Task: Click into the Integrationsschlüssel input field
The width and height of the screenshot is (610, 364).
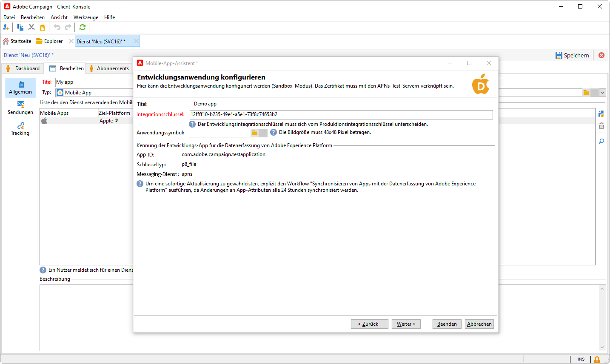Action: [x=341, y=114]
